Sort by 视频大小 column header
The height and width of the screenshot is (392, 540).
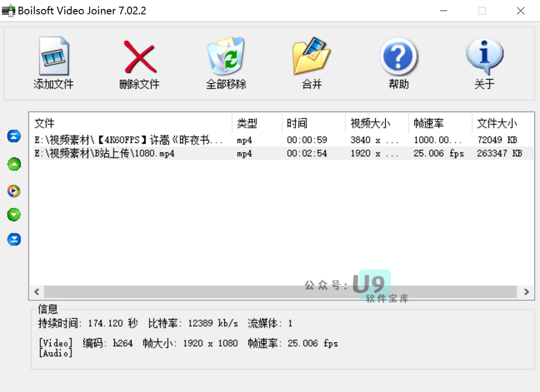(377, 123)
